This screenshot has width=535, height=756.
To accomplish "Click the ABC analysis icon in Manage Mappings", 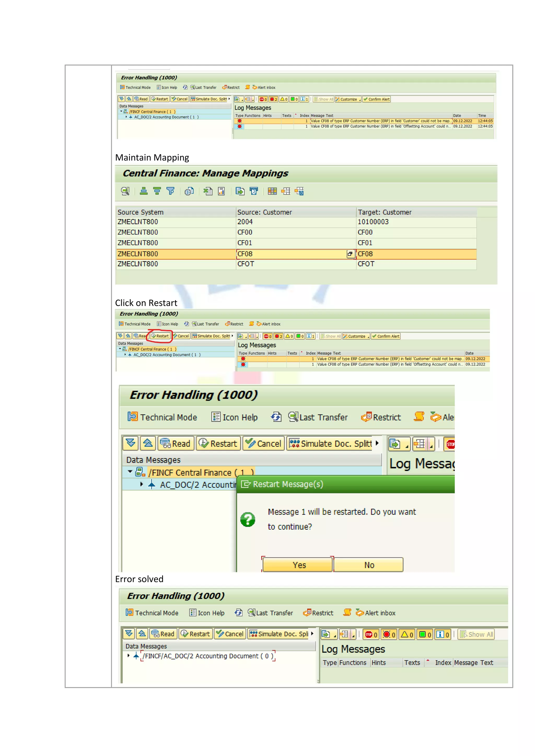I will click(x=254, y=191).
